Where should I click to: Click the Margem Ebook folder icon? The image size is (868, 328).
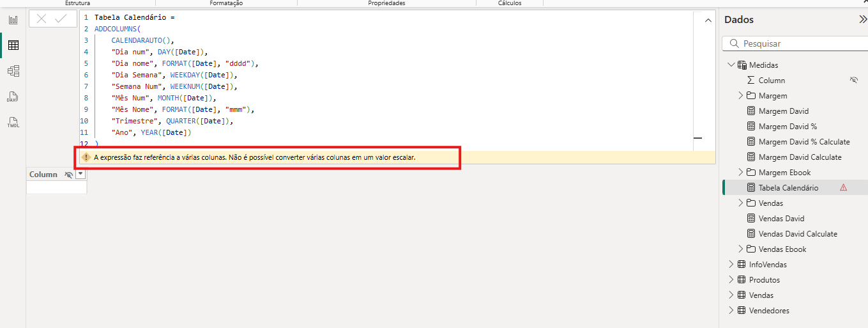pos(751,173)
